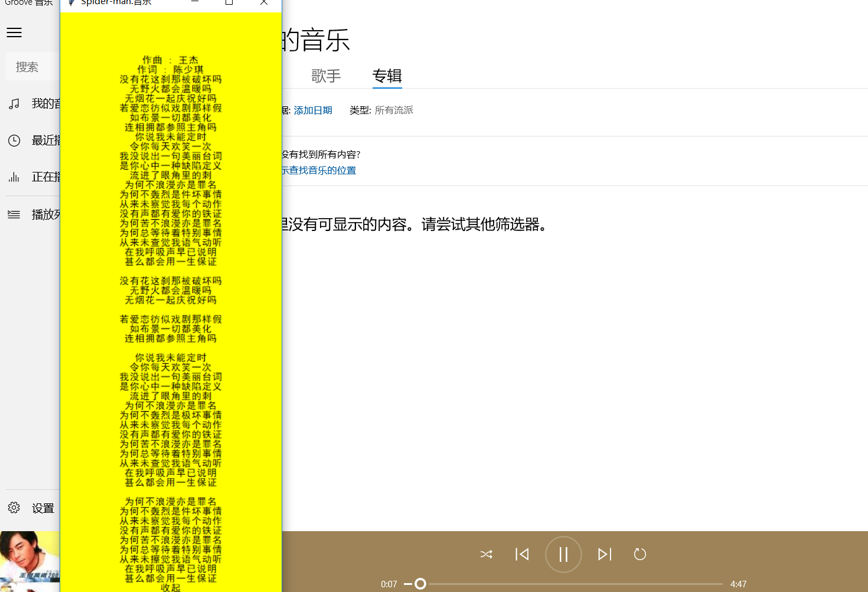The image size is (868, 592).
Task: Open the 设置 settings label
Action: coord(43,508)
